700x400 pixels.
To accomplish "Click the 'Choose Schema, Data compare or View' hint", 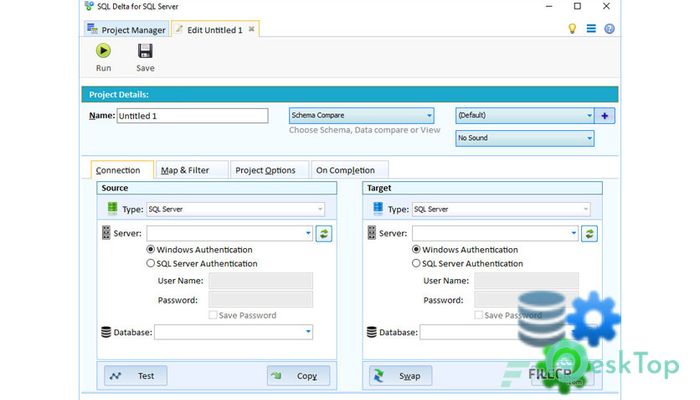I will click(x=364, y=130).
